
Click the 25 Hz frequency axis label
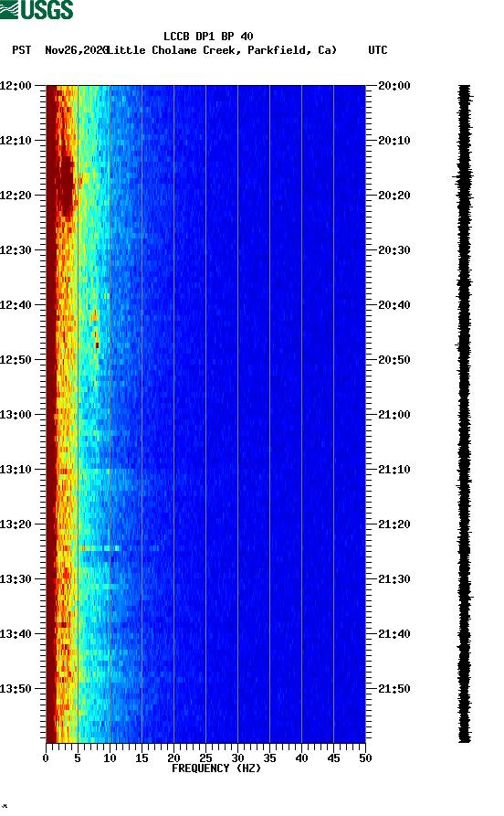[205, 758]
